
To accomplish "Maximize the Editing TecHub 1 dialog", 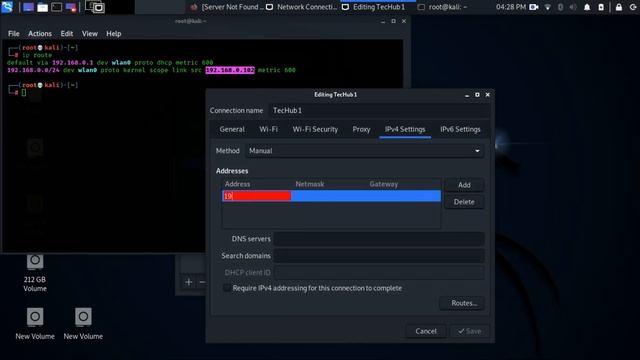I will (x=477, y=95).
